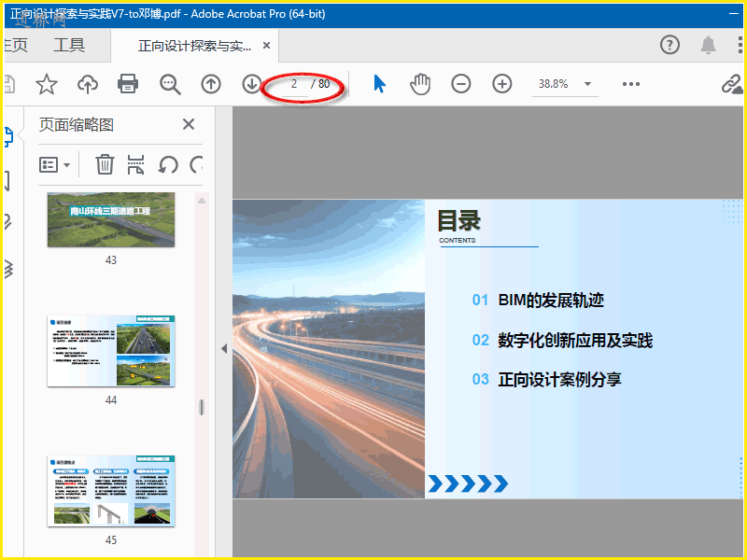Rotate the page counterclockwise
Image resolution: width=747 pixels, height=560 pixels.
point(168,165)
